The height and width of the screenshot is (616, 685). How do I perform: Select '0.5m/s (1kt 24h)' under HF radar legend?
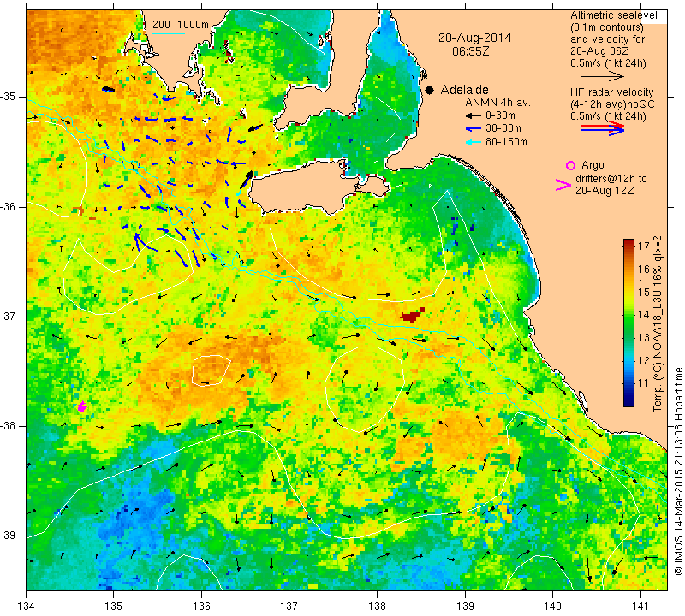click(608, 116)
